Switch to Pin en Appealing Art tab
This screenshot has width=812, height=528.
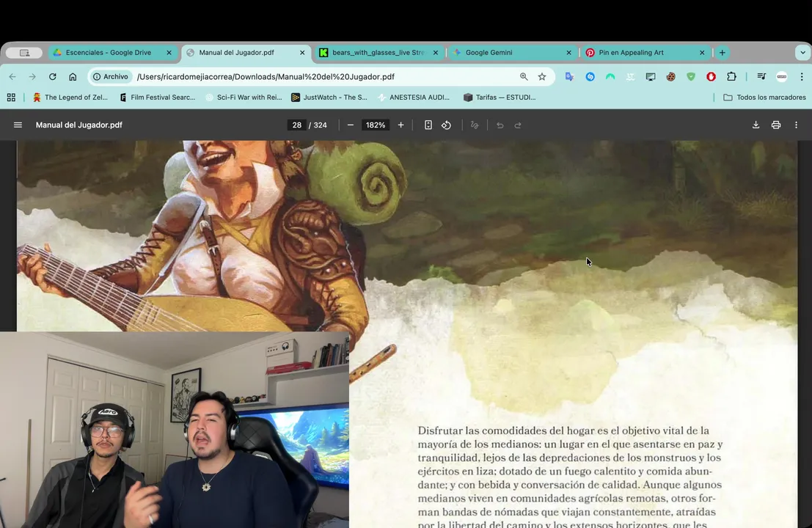pos(631,52)
